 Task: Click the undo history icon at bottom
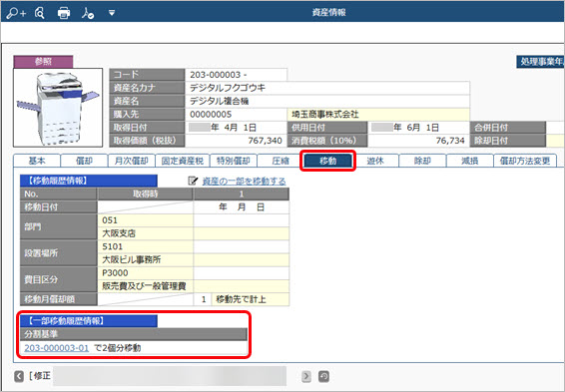(323, 376)
